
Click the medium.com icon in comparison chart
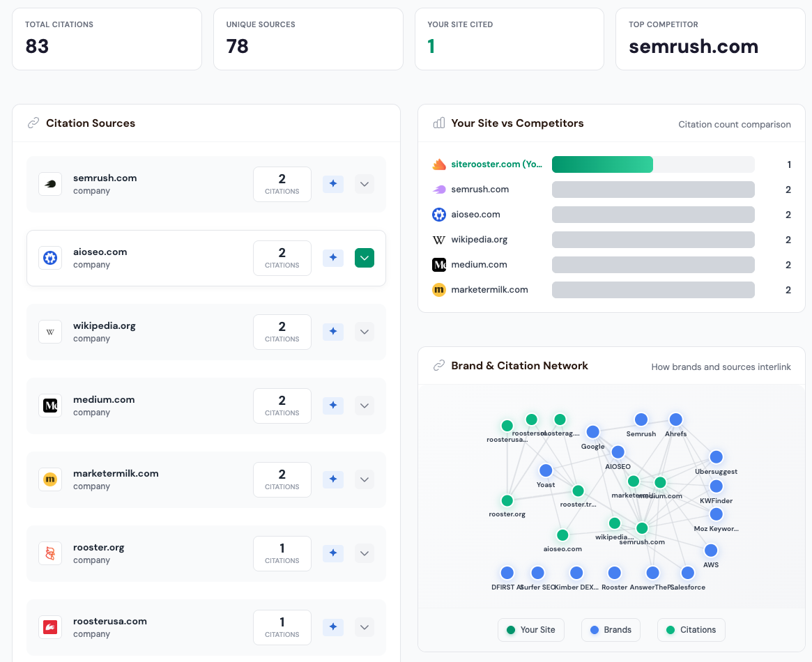[x=439, y=265]
